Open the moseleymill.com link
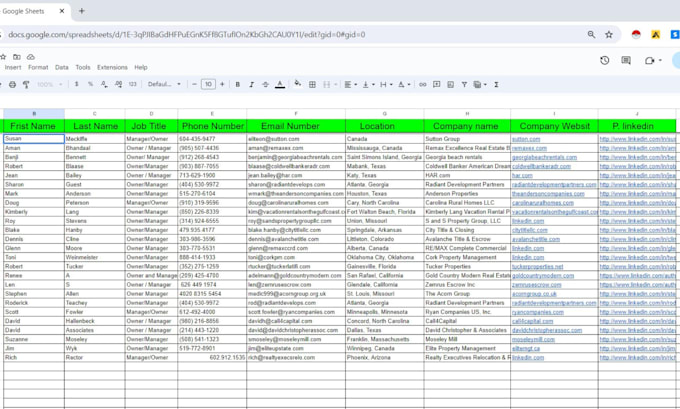The image size is (680, 409). pos(533,340)
